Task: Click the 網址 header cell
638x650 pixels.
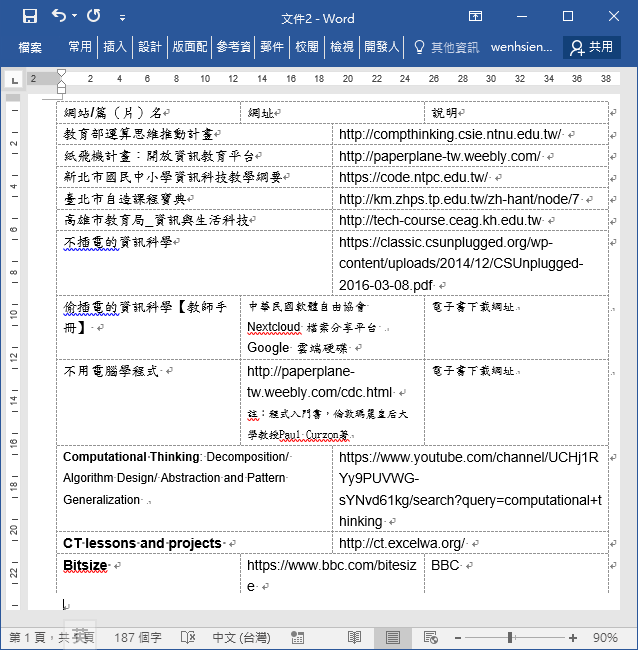Action: 332,113
